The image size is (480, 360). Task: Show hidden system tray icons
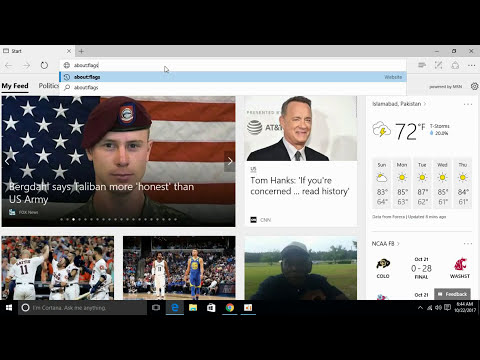point(420,308)
